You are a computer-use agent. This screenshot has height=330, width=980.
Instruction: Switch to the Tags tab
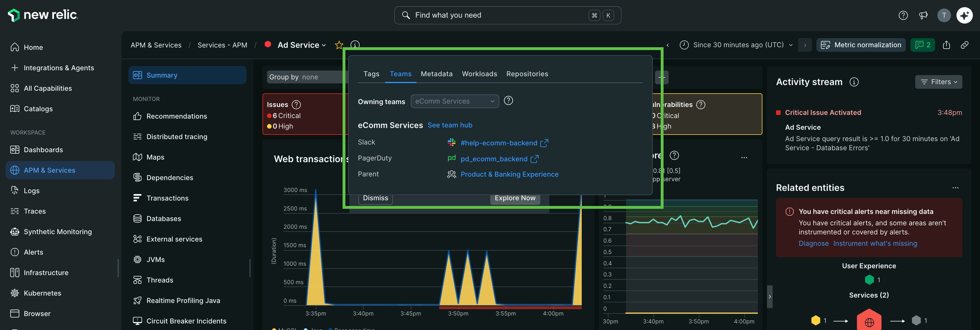(x=371, y=74)
